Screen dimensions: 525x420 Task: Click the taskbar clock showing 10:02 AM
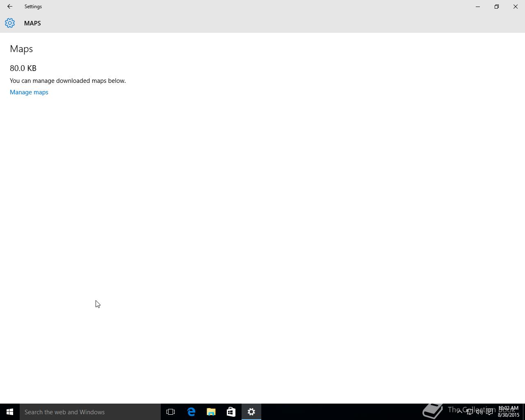pos(509,411)
